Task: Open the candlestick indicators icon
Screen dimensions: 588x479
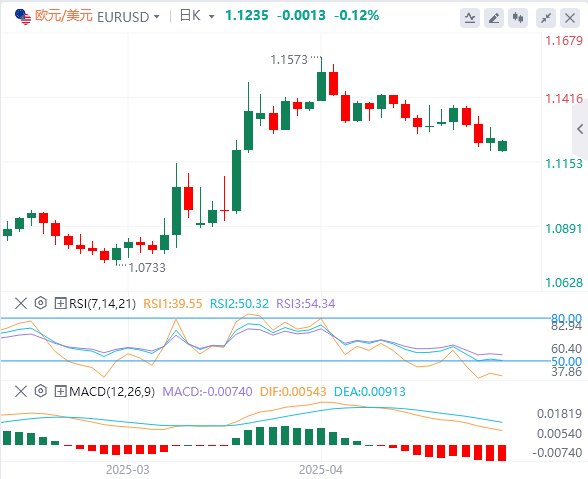Action: (518, 18)
